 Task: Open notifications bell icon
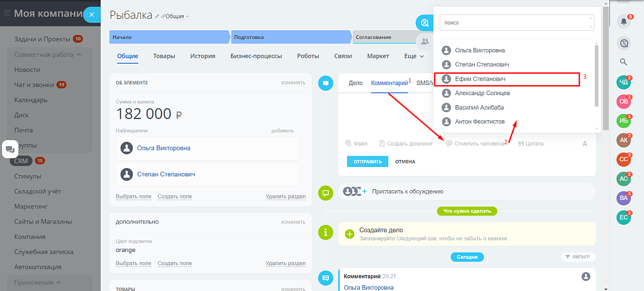(x=623, y=21)
